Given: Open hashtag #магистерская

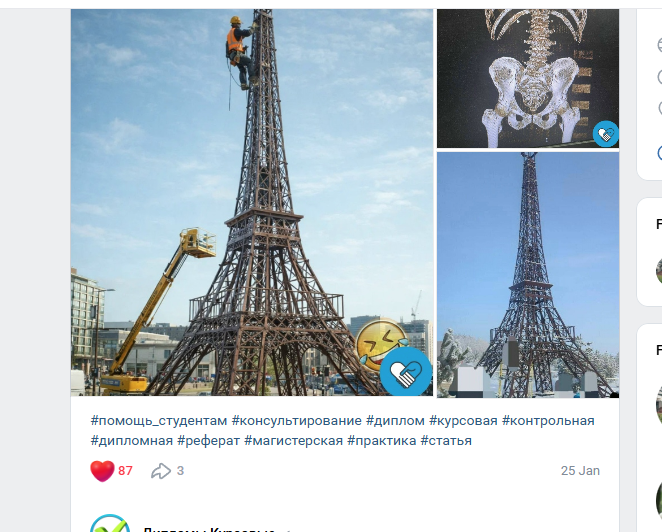Looking at the screenshot, I should pyautogui.click(x=293, y=441).
